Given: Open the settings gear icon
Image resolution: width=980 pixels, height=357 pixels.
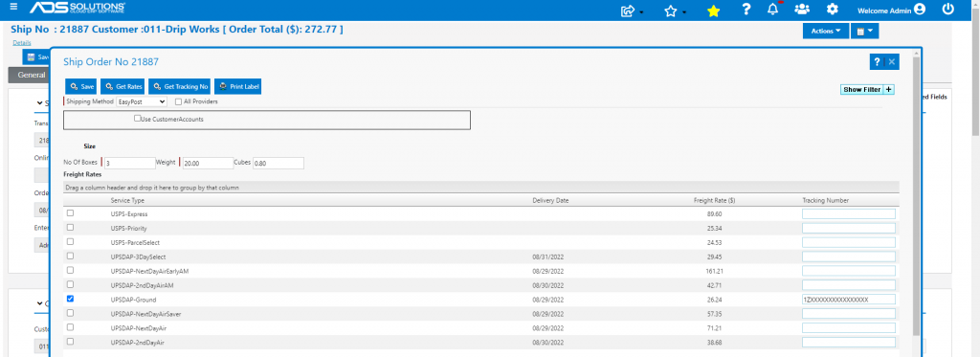Looking at the screenshot, I should coord(832,10).
